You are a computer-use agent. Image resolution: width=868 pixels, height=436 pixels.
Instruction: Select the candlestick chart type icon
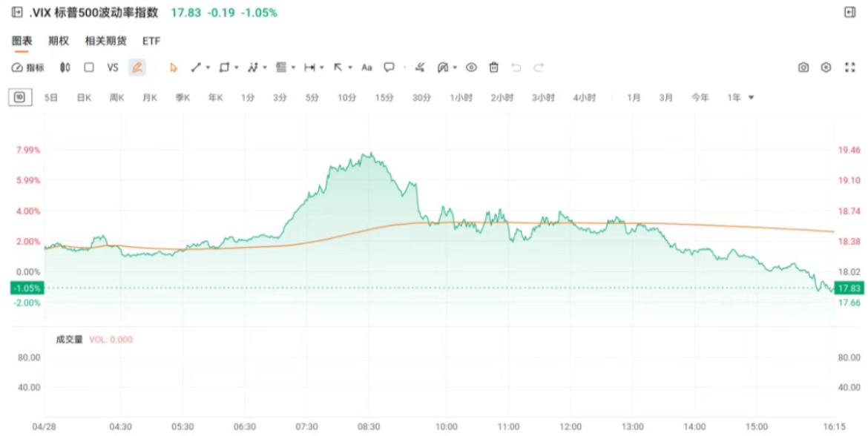pyautogui.click(x=65, y=67)
